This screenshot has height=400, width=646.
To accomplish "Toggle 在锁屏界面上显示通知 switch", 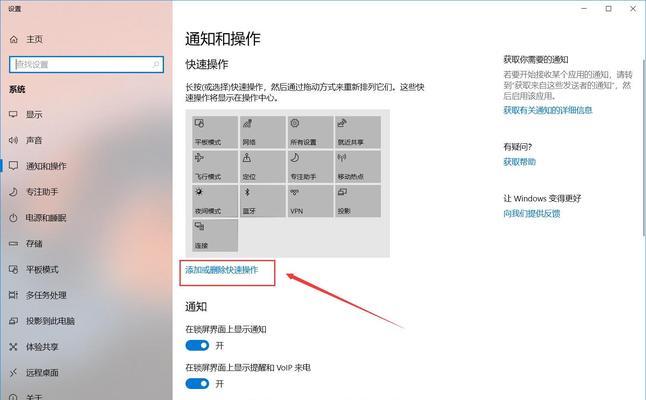I will (197, 345).
